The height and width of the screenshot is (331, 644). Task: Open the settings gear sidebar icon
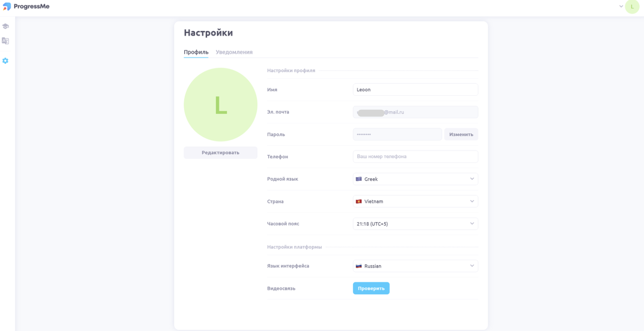[5, 61]
